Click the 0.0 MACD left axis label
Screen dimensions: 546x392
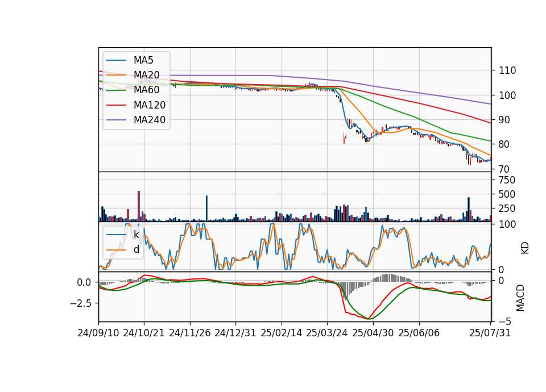[84, 282]
